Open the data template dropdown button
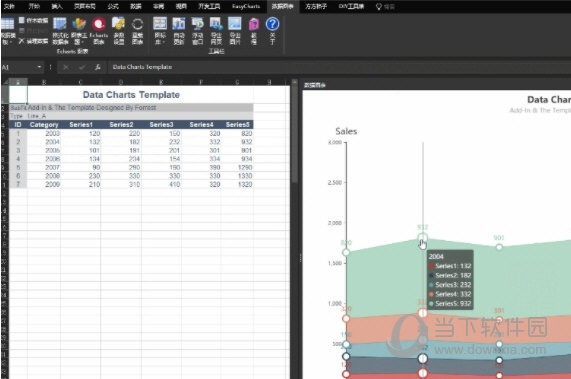Viewport: 571px width, 379px height. 8,31
